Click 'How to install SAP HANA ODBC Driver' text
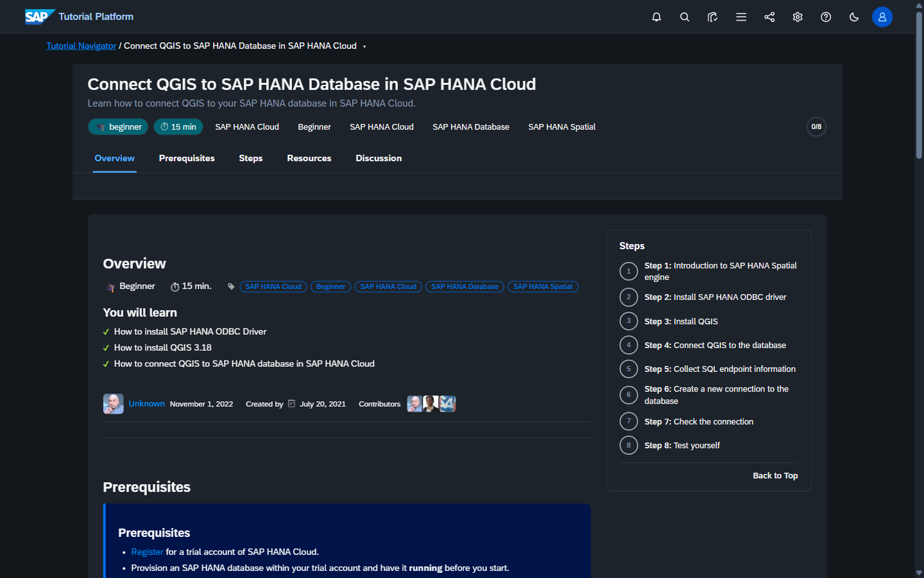This screenshot has height=578, width=924. pos(190,331)
